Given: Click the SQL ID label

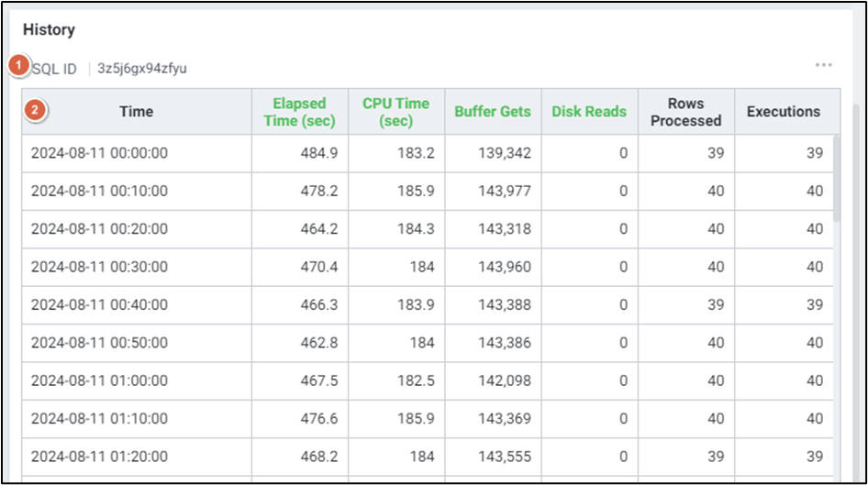Looking at the screenshot, I should point(55,69).
